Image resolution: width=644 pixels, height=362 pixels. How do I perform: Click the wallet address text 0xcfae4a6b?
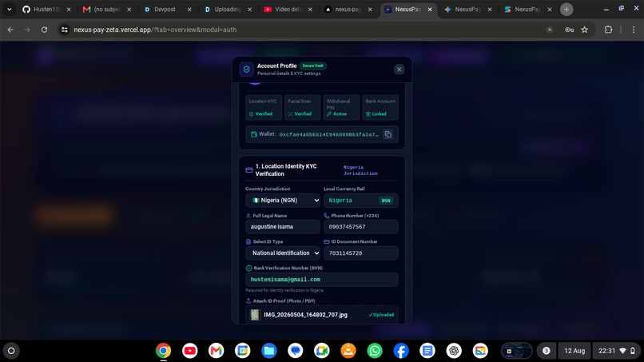tap(328, 134)
